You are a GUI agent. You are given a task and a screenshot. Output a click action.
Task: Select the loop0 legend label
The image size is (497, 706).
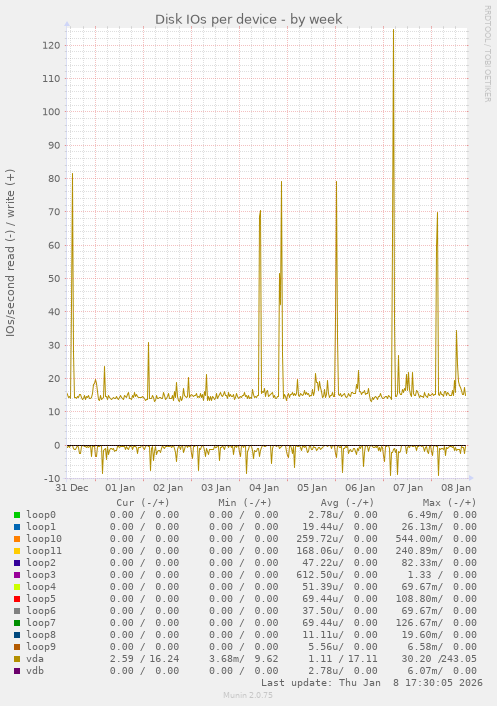tap(41, 515)
